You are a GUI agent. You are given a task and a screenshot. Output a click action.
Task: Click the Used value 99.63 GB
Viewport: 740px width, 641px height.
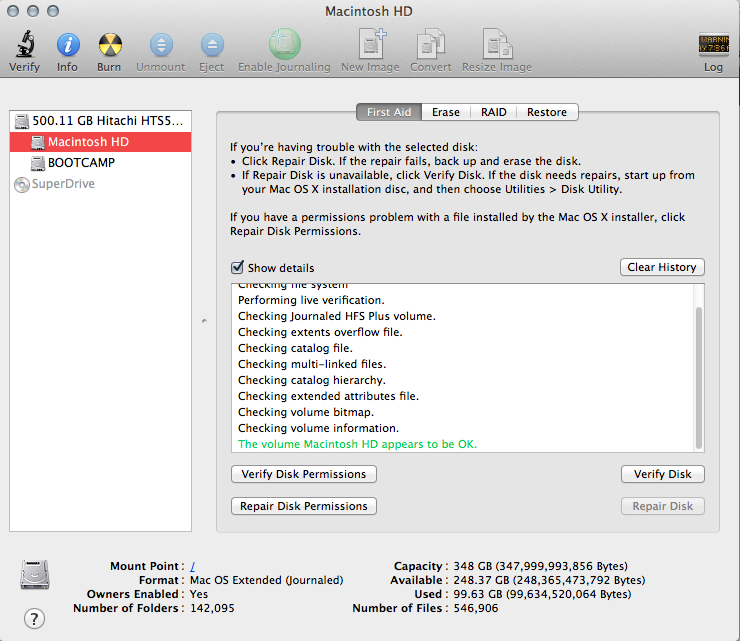542,594
